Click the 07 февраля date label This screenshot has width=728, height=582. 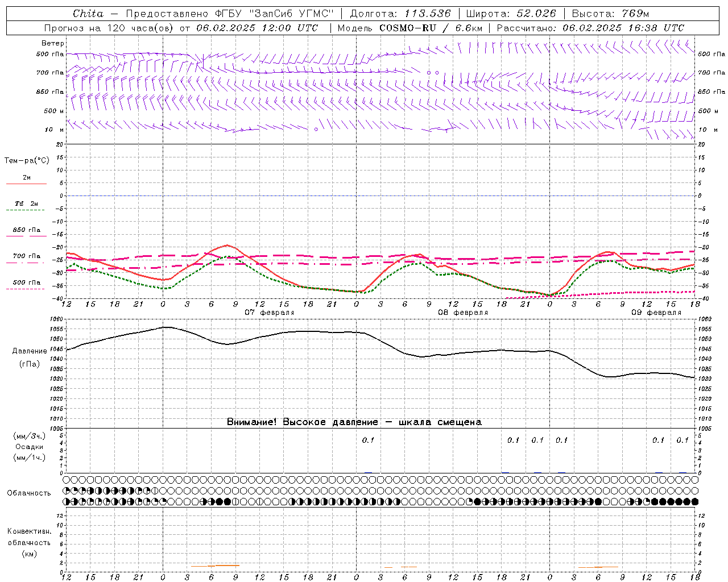pos(270,313)
